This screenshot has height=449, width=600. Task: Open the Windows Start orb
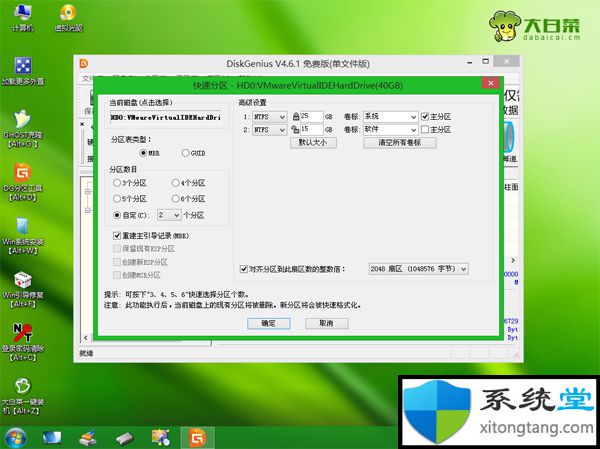(15, 438)
